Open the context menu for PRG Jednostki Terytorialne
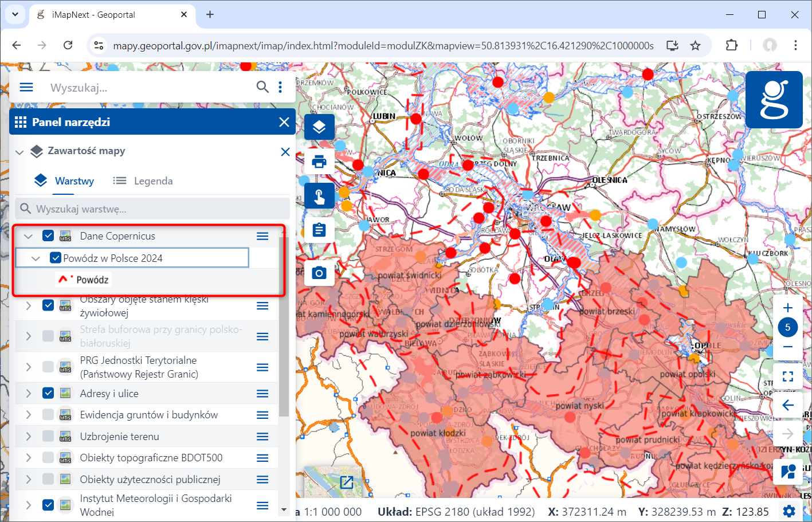This screenshot has height=522, width=812. tap(262, 366)
